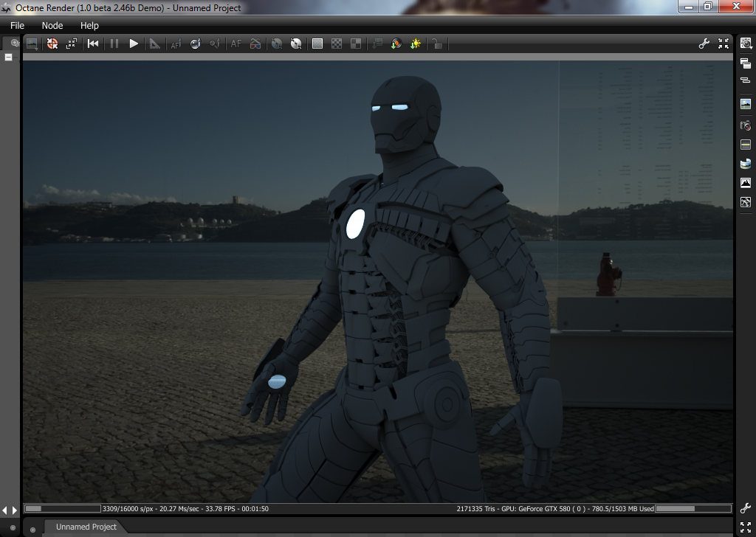Image resolution: width=756 pixels, height=537 pixels.
Task: Click the environment panorama icon in sidebar
Action: click(746, 163)
